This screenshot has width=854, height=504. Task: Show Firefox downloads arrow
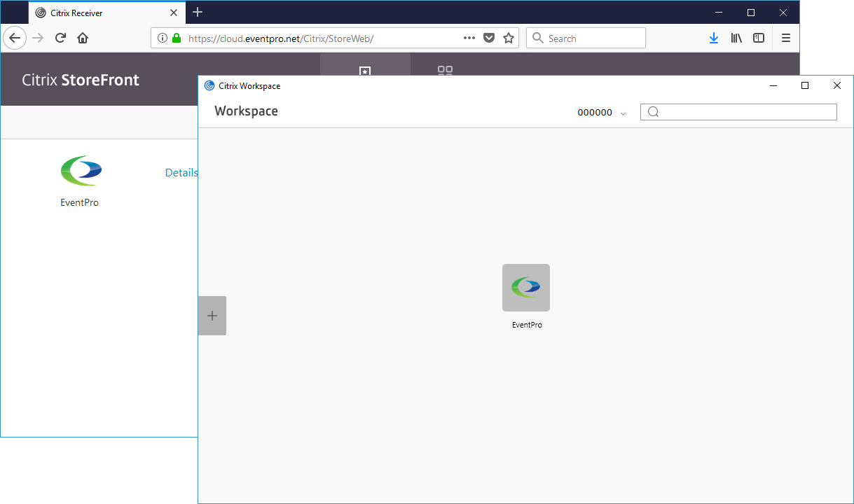714,38
